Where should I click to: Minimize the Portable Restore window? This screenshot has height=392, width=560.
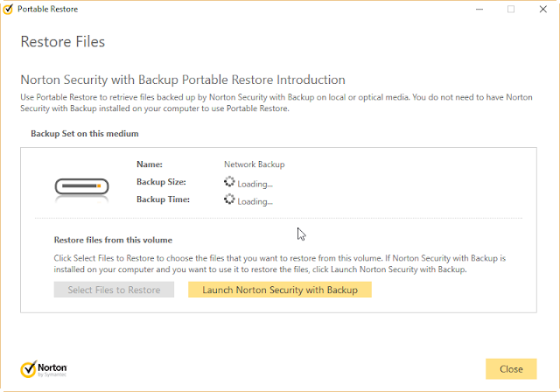[479, 10]
